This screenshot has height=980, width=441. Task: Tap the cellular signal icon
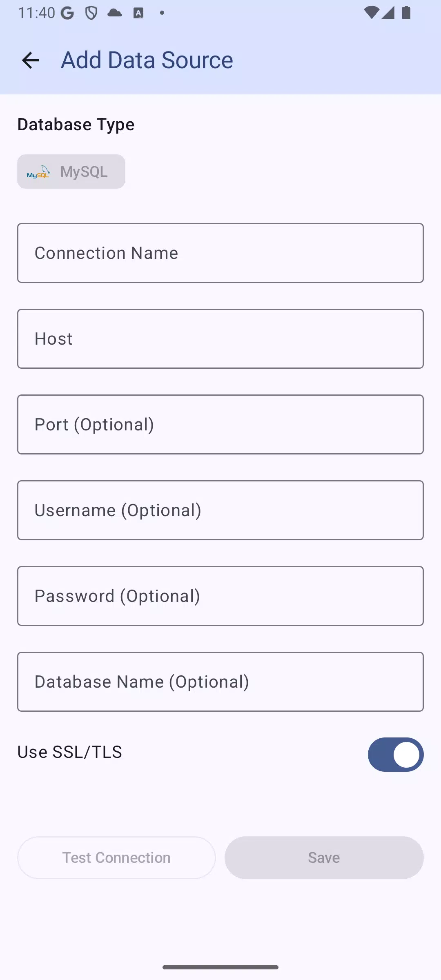388,13
